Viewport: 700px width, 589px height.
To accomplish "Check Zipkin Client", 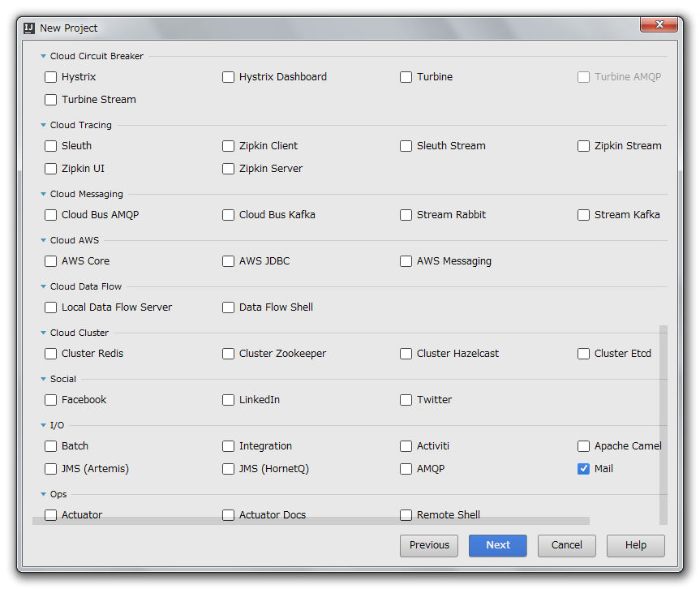I will coord(228,146).
